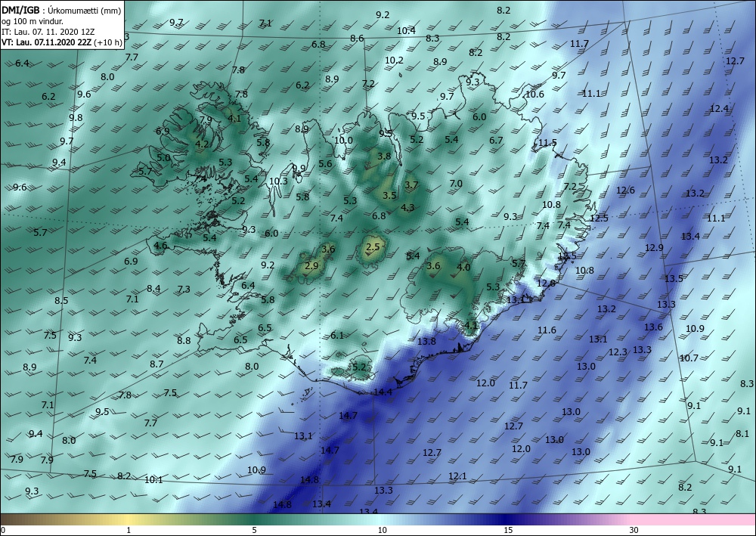This screenshot has height=536, width=756.
Task: Click the value 9.8 in the northwest sea
Action: pos(76,118)
